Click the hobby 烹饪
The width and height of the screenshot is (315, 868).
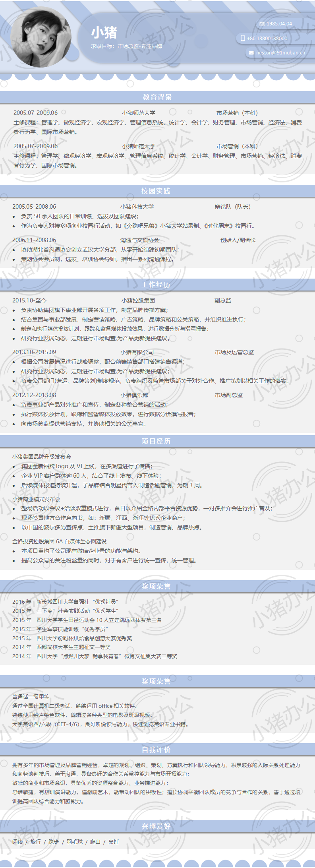tap(114, 842)
